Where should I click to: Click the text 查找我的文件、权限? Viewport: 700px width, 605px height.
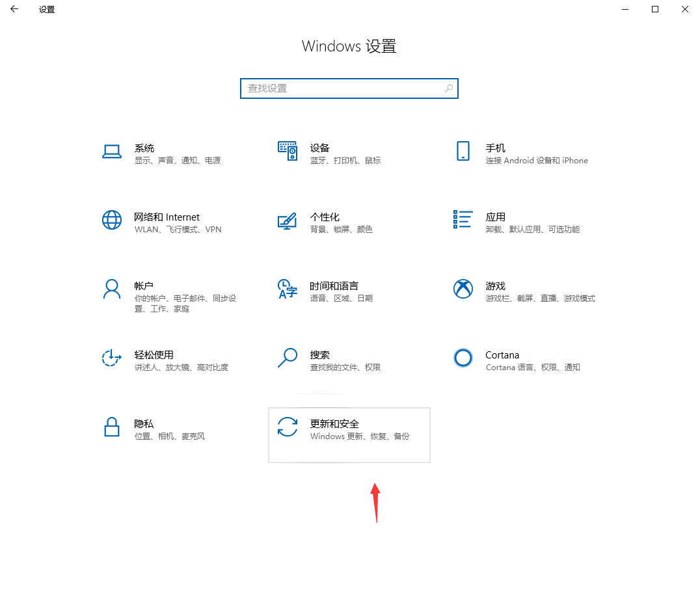[x=345, y=368]
